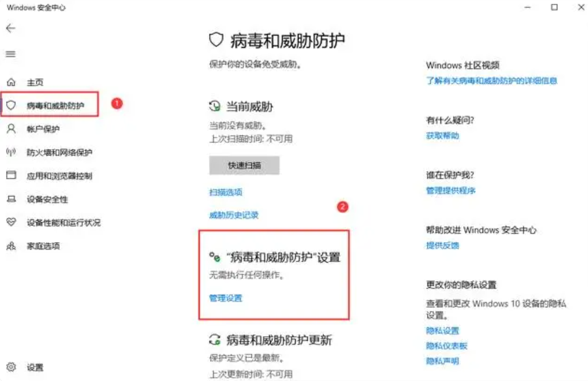Select 病毒和威胁防护 in the sidebar
Viewport: 588px width, 381px height.
tap(55, 105)
